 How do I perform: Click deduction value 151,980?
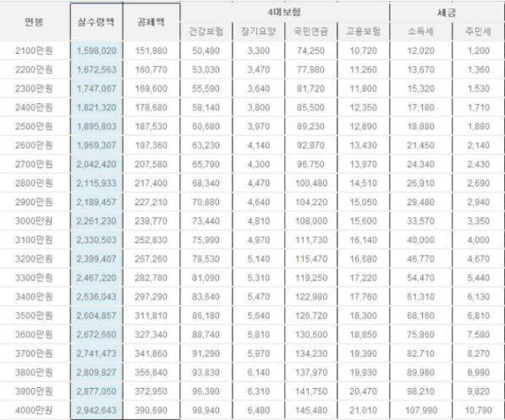pos(151,51)
